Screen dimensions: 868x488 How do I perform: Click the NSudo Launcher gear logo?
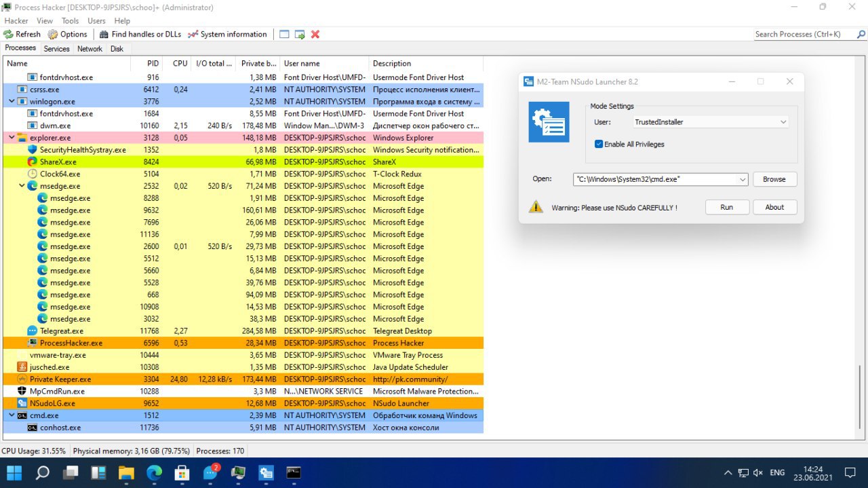click(x=549, y=121)
